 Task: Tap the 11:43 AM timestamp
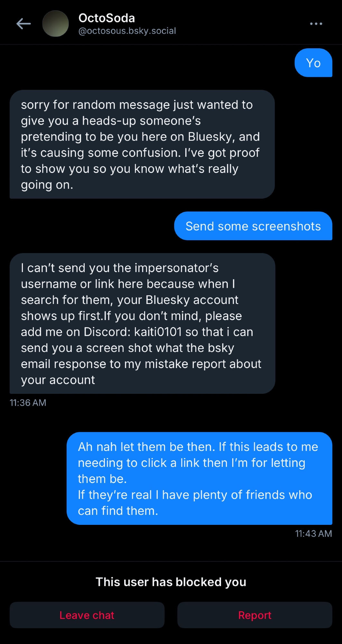[x=313, y=534]
